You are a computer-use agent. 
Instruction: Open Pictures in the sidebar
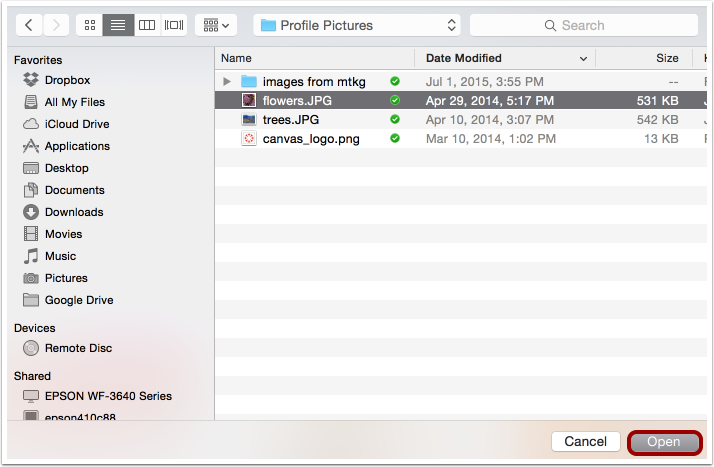(66, 278)
